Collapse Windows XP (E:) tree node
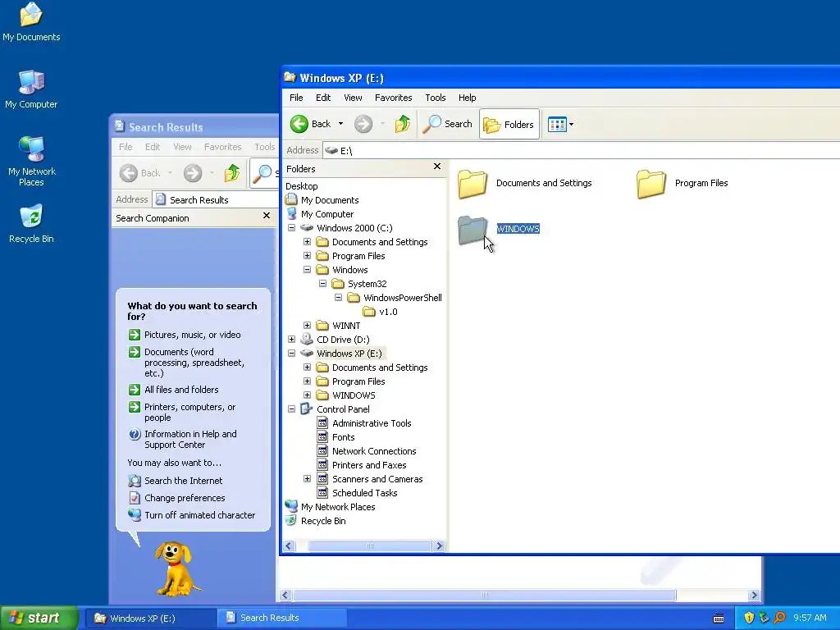The width and height of the screenshot is (840, 630). pyautogui.click(x=291, y=353)
